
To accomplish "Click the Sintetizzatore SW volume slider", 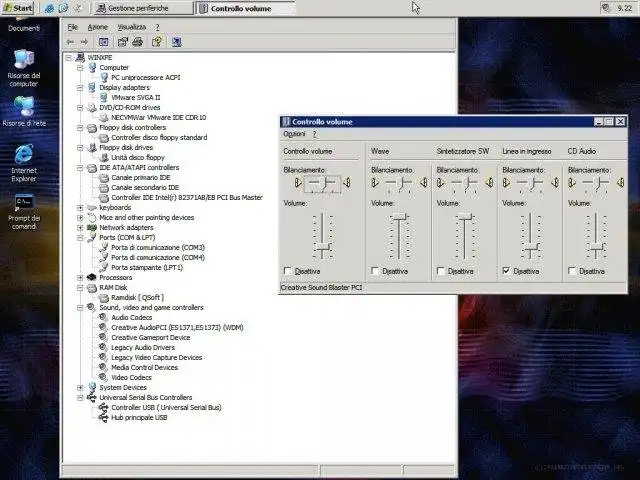I will tap(464, 218).
